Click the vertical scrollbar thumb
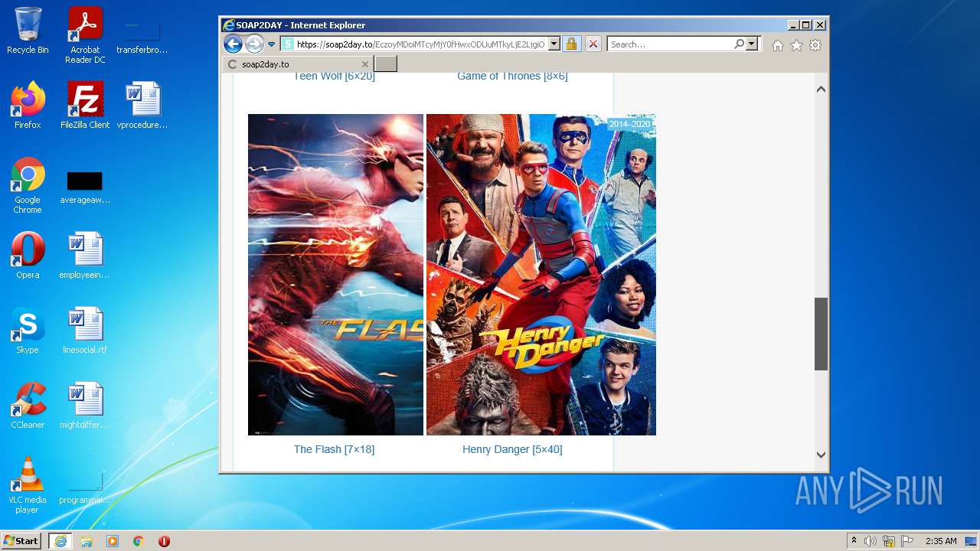This screenshot has height=551, width=980. pos(821,334)
